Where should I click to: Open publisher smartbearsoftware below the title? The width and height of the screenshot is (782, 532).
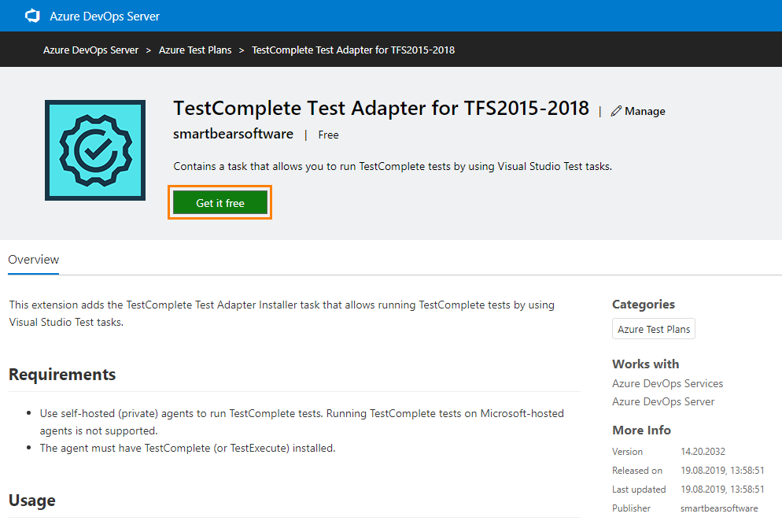coord(233,134)
